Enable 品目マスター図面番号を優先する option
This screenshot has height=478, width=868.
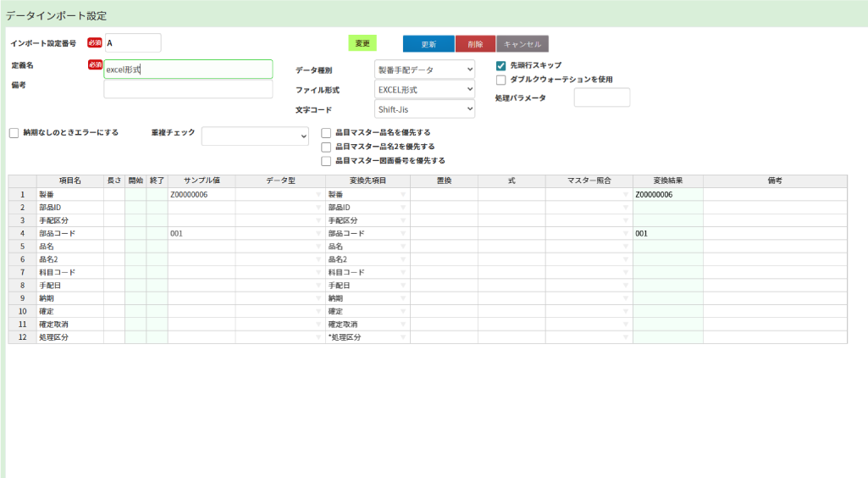[x=326, y=160]
